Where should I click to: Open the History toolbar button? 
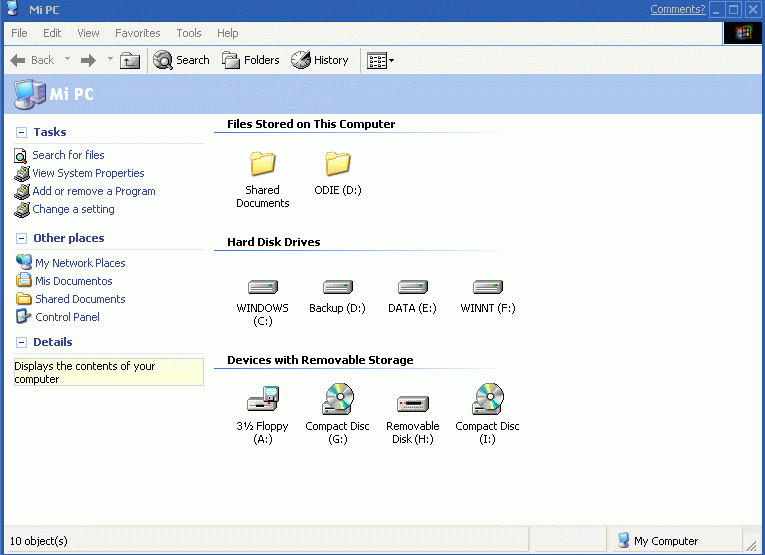coord(320,60)
